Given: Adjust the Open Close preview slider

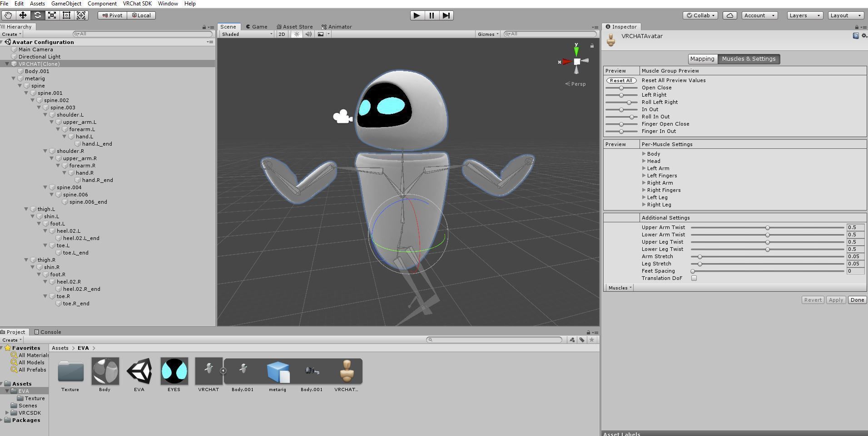Looking at the screenshot, I should point(621,88).
